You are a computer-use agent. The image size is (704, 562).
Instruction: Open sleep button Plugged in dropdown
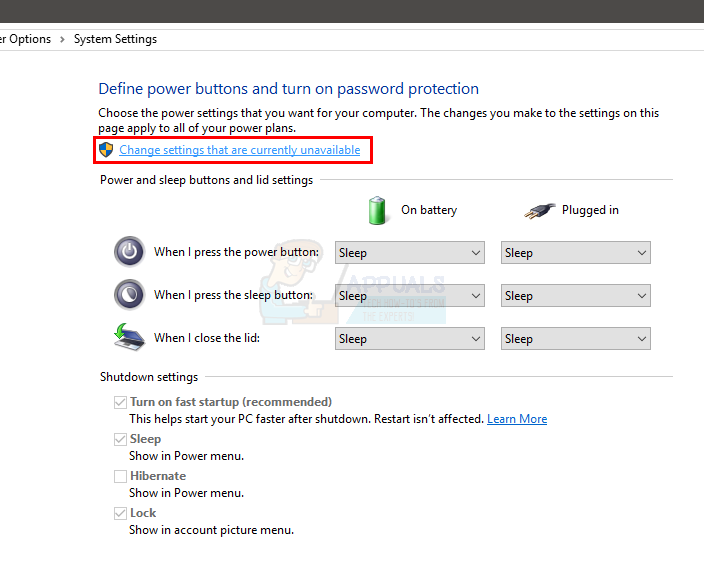click(x=575, y=296)
